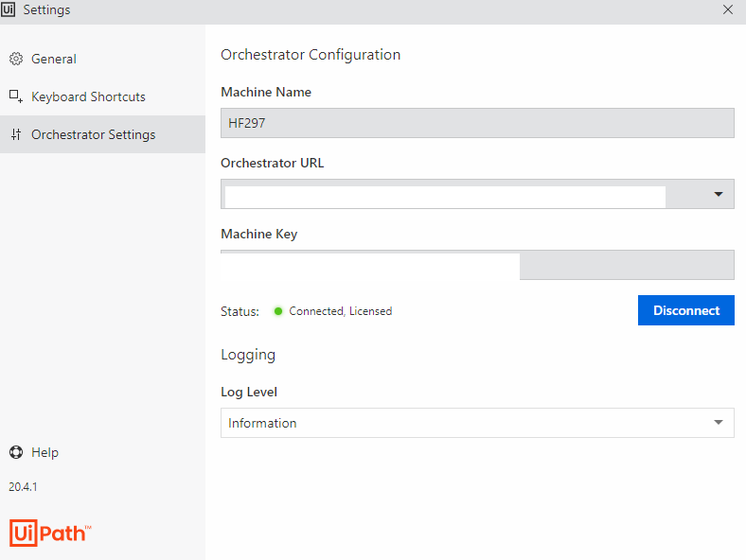Select the Orchestrator Settings tab
This screenshot has width=746, height=560.
103,134
